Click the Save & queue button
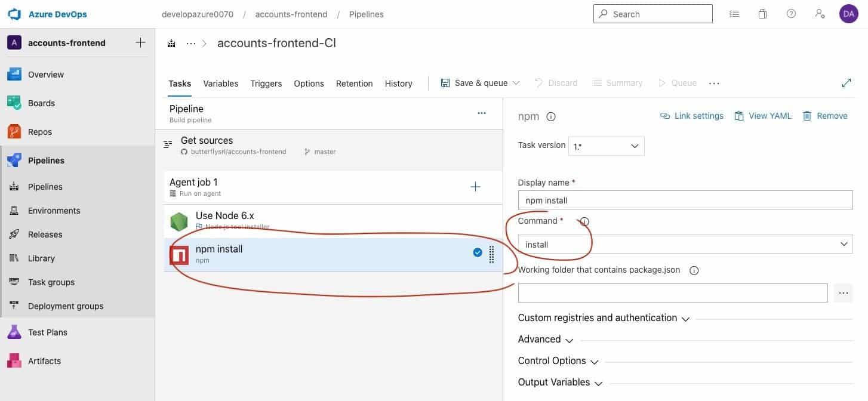The height and width of the screenshot is (401, 868). [475, 83]
